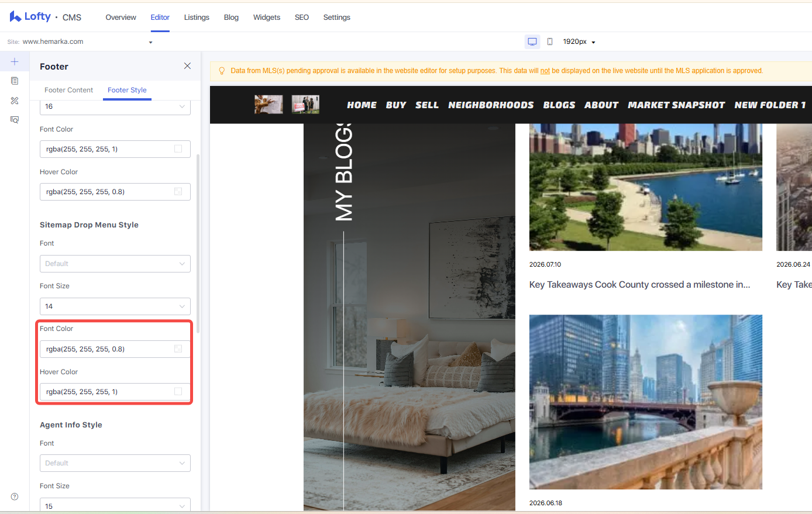Click Sitemap hover color swatch rgba 1

tap(178, 392)
